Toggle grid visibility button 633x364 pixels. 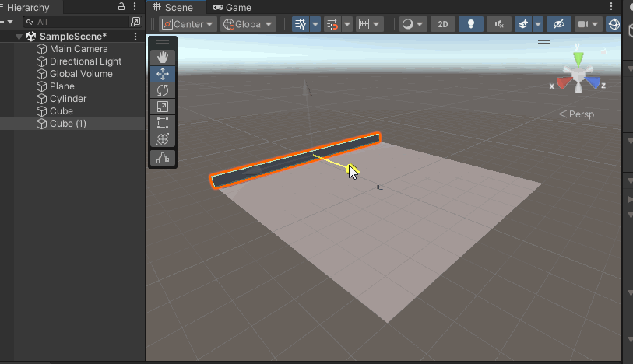301,24
